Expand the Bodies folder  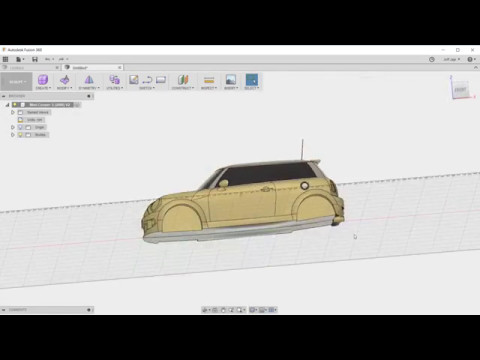13,135
